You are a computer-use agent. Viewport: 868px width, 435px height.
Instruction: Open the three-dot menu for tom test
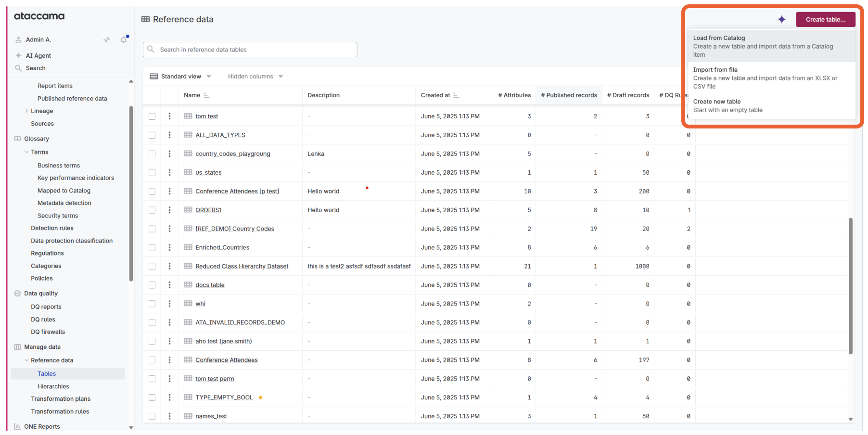coord(169,116)
